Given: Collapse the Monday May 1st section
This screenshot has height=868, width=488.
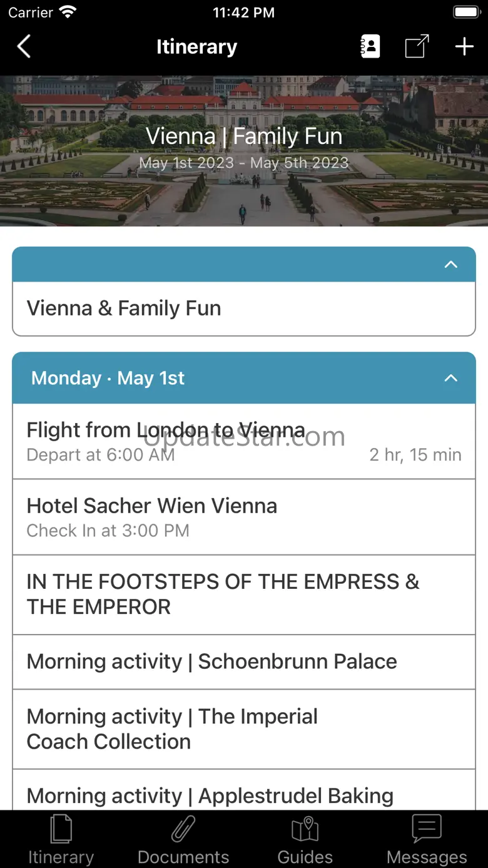Looking at the screenshot, I should (450, 378).
